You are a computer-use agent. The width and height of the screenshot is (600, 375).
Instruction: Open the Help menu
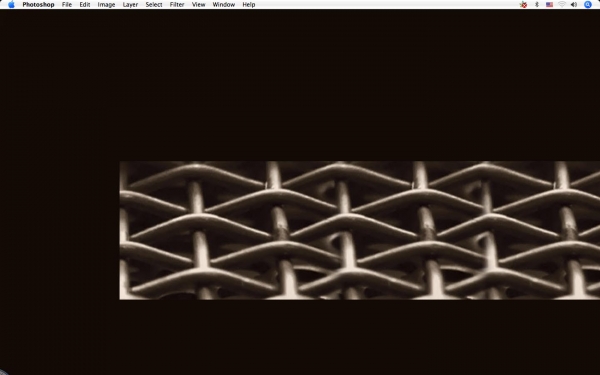(249, 5)
